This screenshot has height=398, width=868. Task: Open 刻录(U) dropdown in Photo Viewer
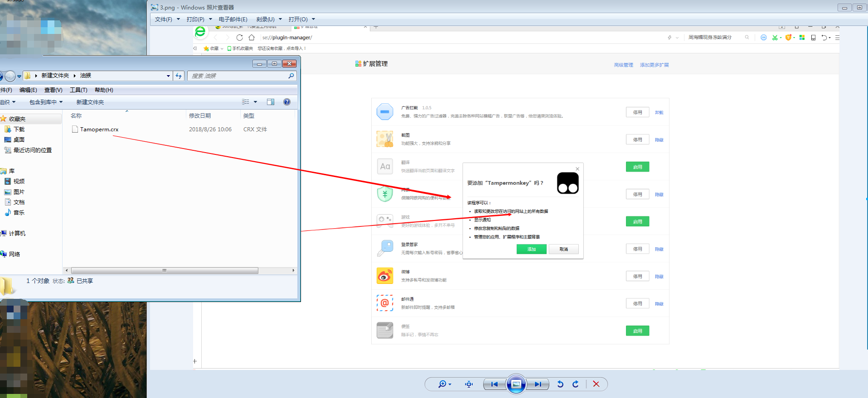269,19
